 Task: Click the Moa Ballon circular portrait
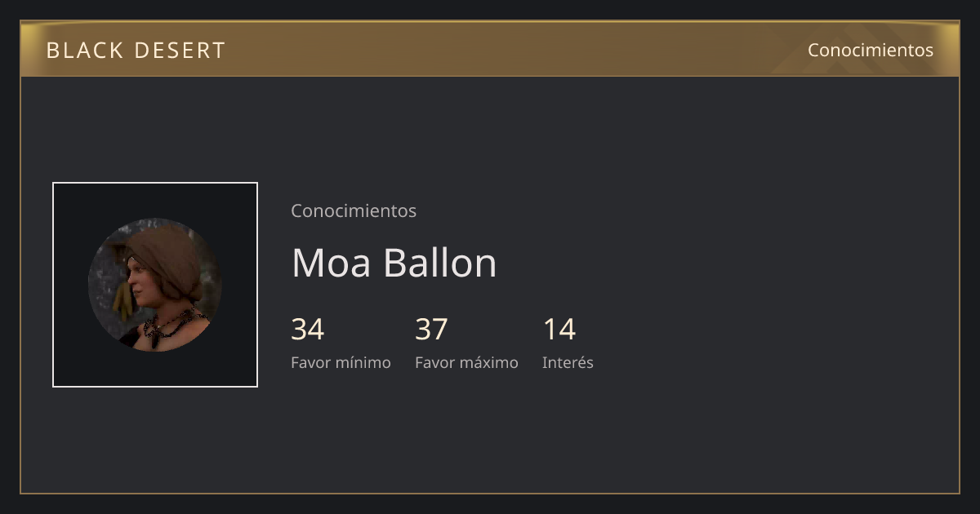(x=155, y=285)
